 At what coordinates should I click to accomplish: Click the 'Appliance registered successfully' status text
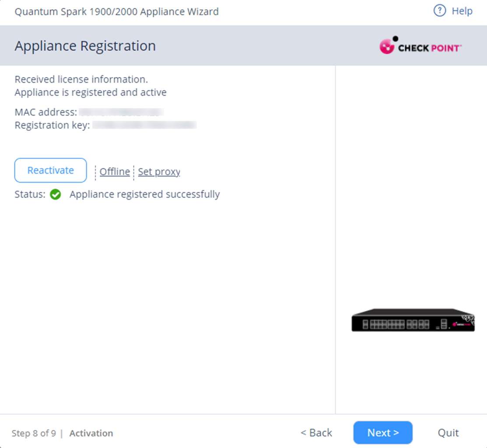(144, 194)
